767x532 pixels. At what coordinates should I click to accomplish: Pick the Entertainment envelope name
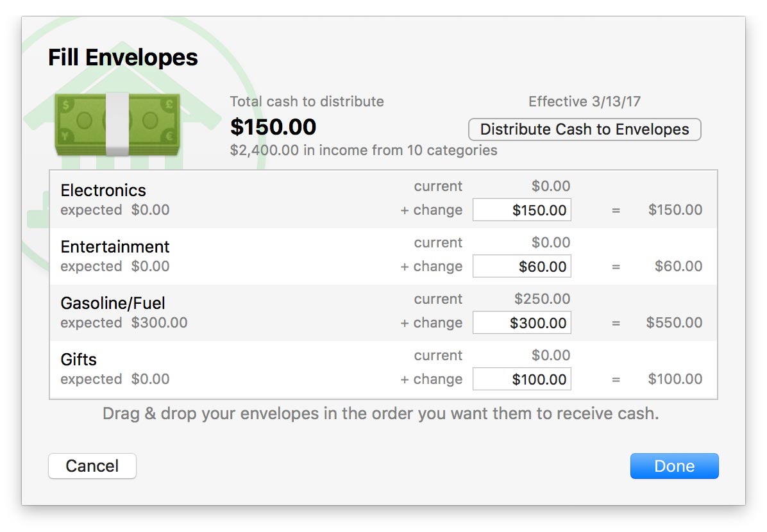[x=115, y=247]
